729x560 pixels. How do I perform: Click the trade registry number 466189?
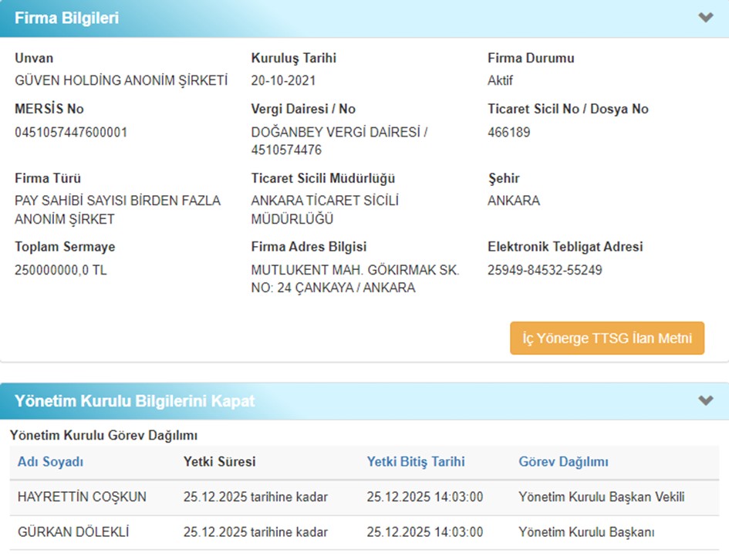pos(508,133)
